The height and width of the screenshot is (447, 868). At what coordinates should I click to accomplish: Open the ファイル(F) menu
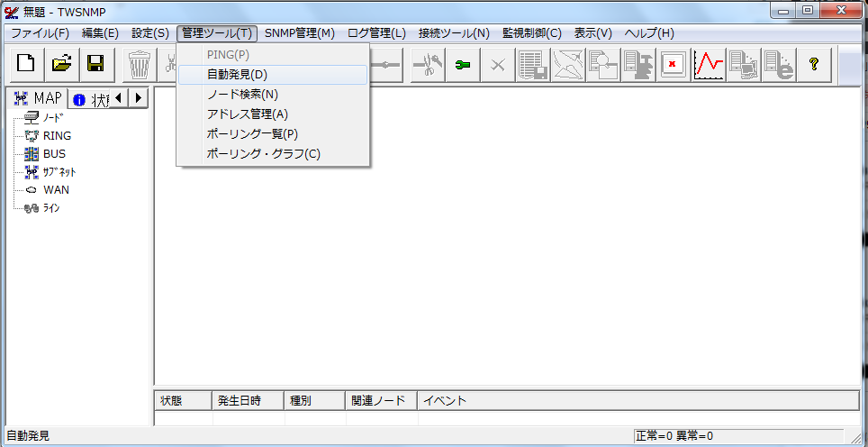pos(40,33)
